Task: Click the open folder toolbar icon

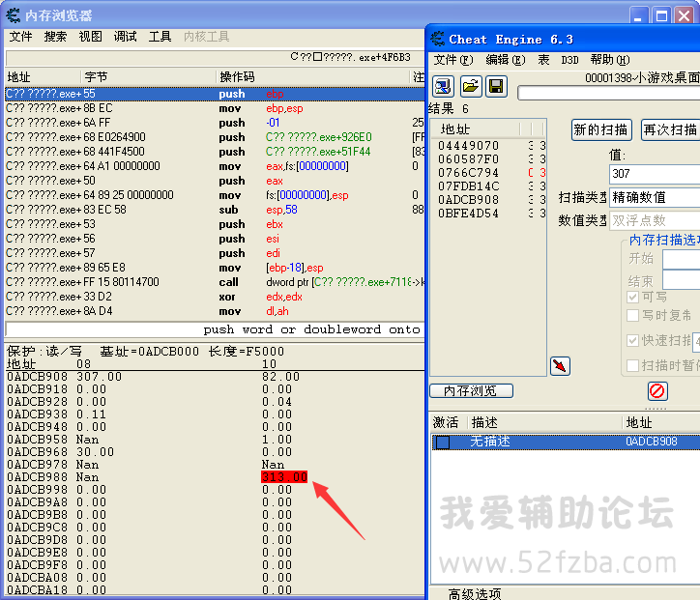Action: pyautogui.click(x=470, y=86)
